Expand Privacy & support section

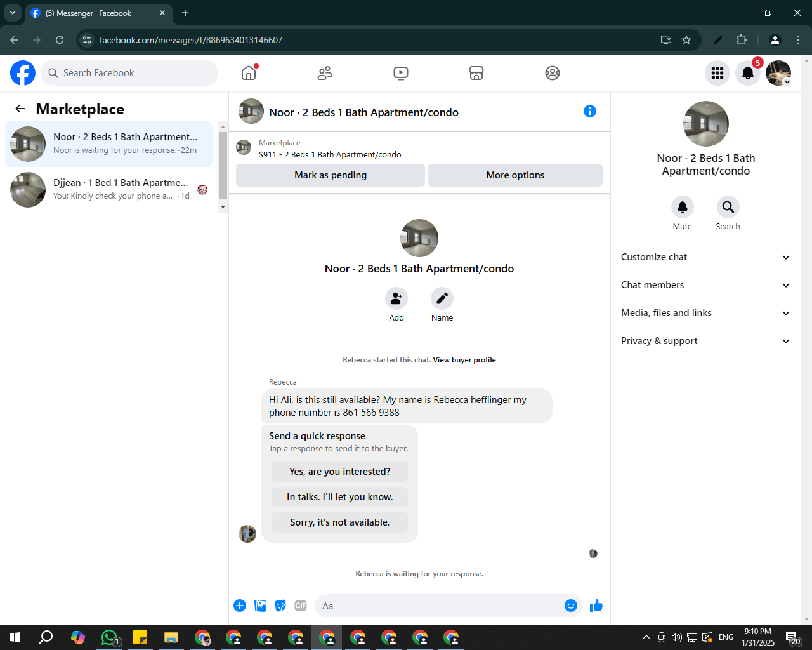(x=705, y=341)
